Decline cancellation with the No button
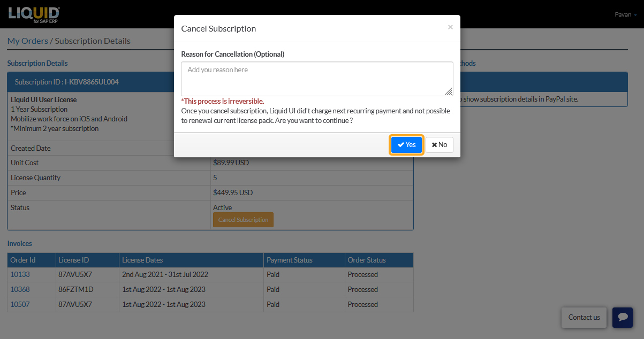The height and width of the screenshot is (339, 644). pos(440,145)
